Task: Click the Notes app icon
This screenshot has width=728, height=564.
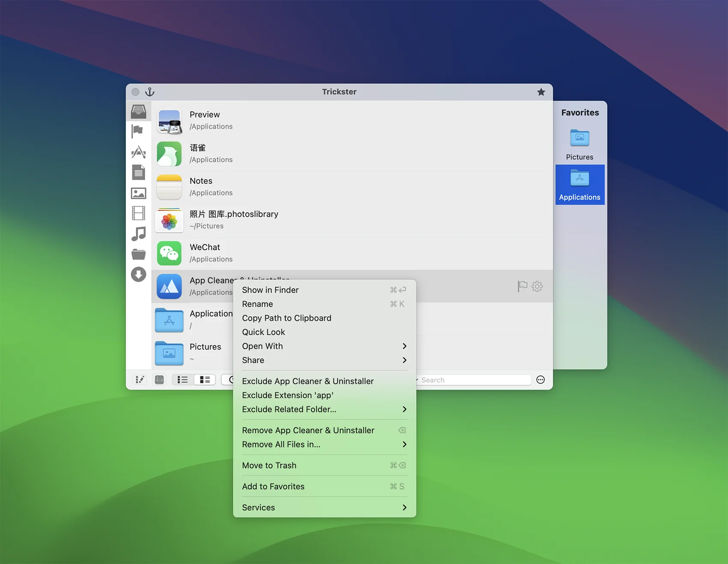Action: pyautogui.click(x=169, y=187)
